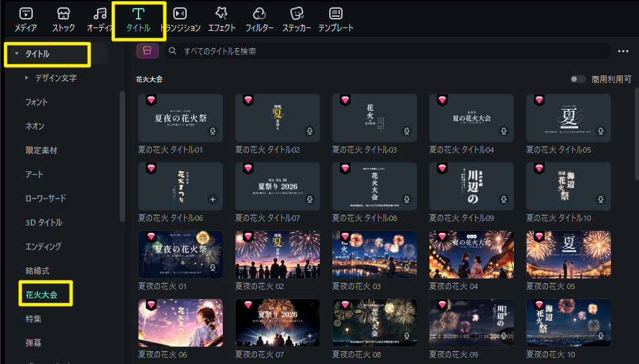This screenshot has width=639, height=364.
Task: Click the すべてのタイトルを検索 search field
Action: point(387,51)
